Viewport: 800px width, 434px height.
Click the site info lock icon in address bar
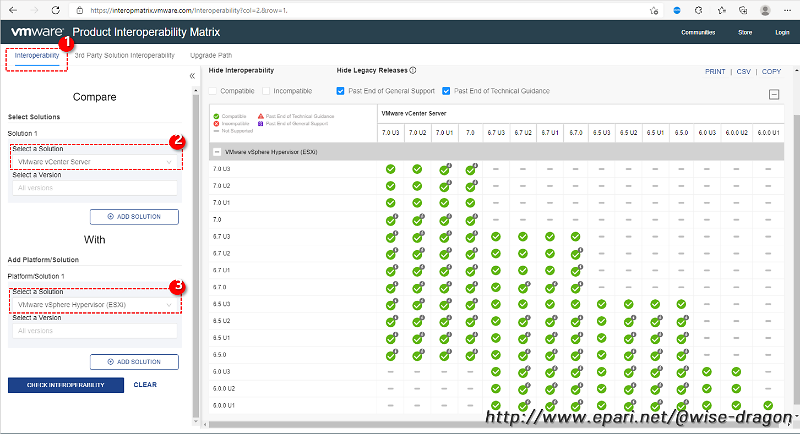(79, 10)
